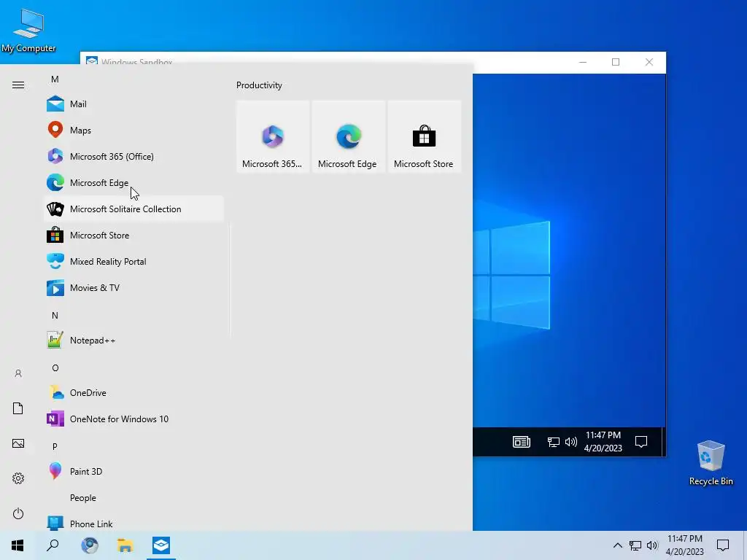Click the Microsoft 365 Productivity tile
The width and height of the screenshot is (747, 560).
pos(273,136)
